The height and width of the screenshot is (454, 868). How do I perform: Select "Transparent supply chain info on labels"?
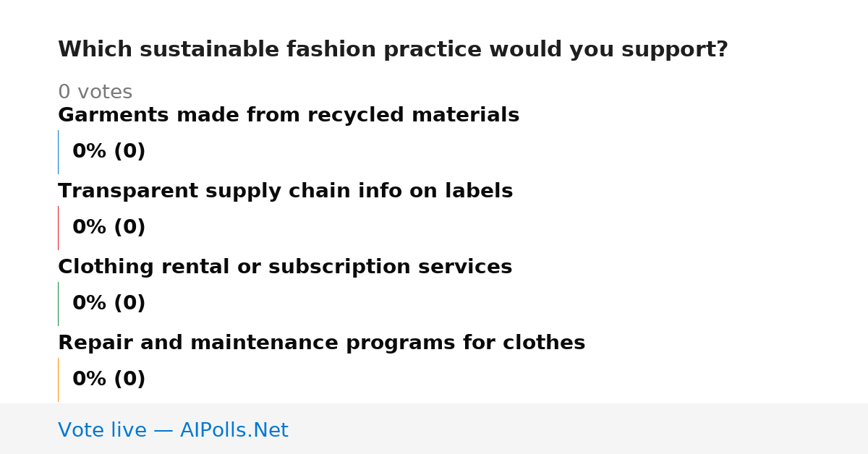click(286, 192)
